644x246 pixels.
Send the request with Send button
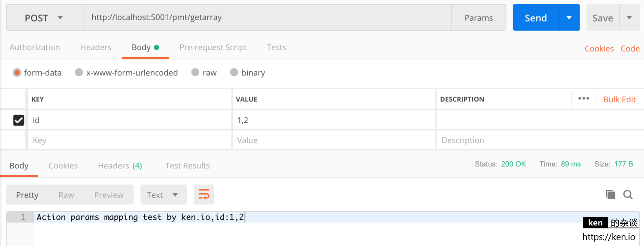click(x=536, y=18)
